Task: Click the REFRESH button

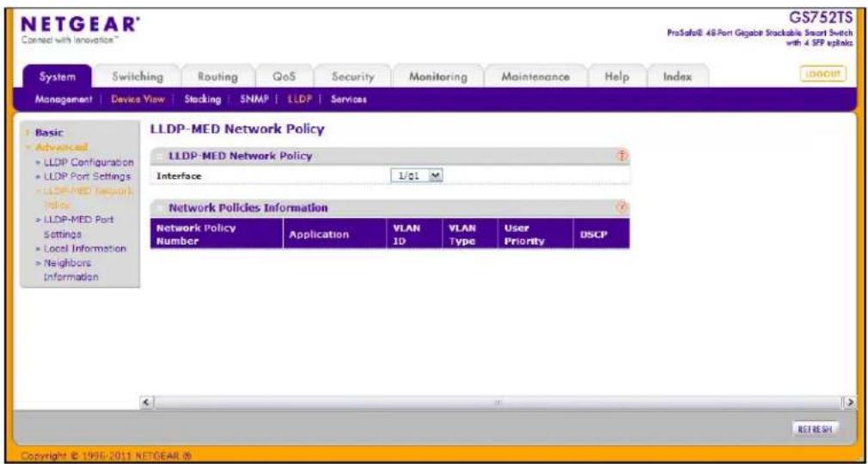Action: [816, 429]
